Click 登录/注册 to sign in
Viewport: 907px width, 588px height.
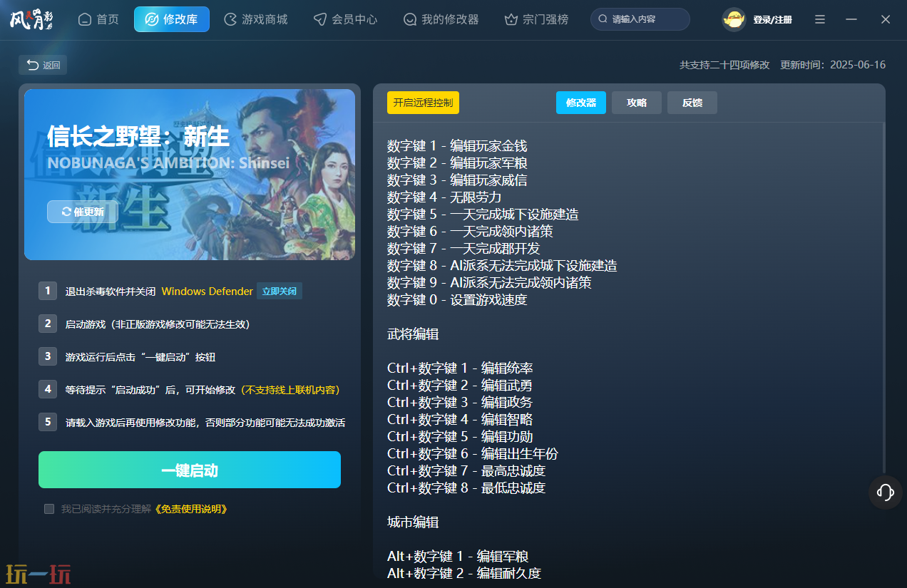[772, 20]
